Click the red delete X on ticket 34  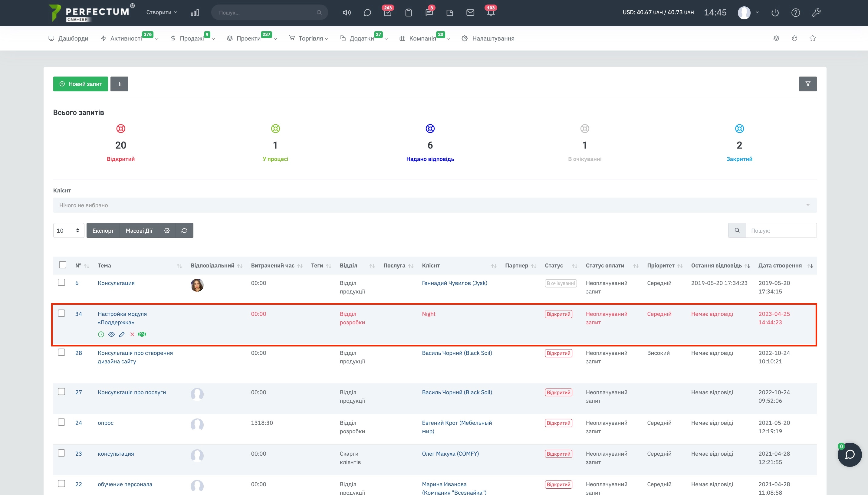click(x=132, y=334)
